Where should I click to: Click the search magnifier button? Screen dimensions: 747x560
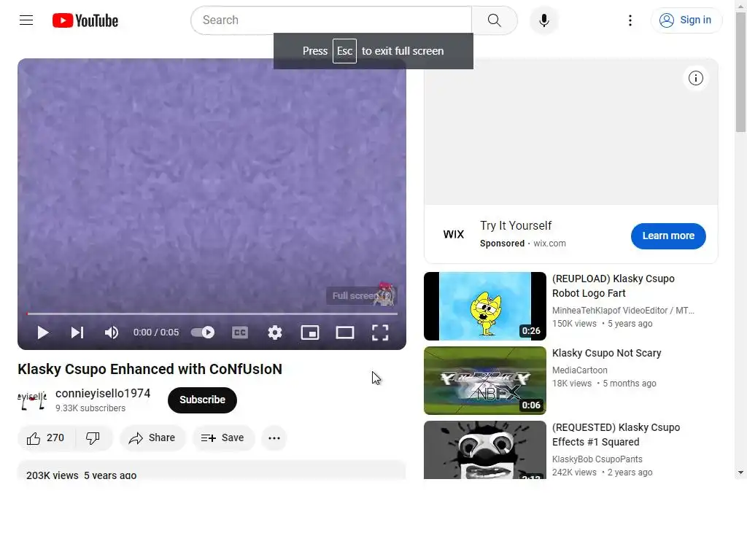(x=494, y=20)
